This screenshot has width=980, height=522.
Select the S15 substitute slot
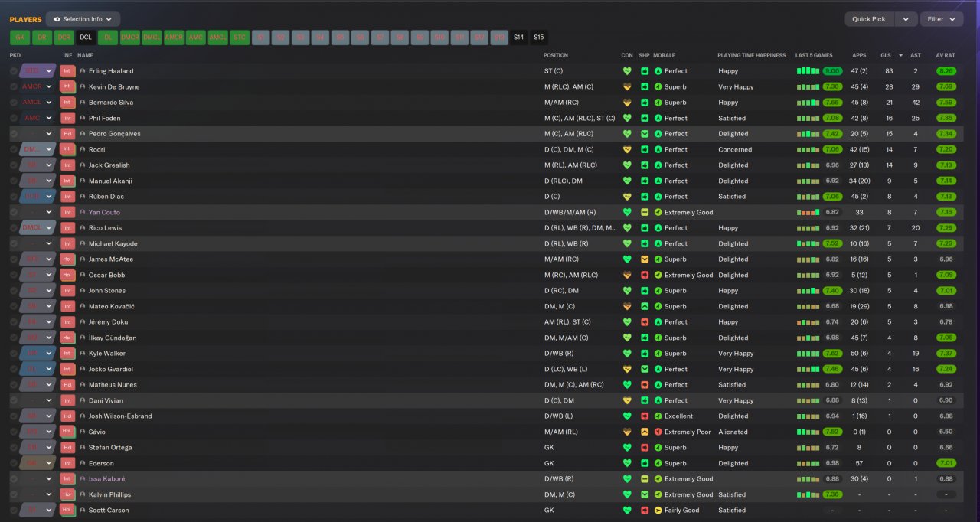[x=539, y=37]
